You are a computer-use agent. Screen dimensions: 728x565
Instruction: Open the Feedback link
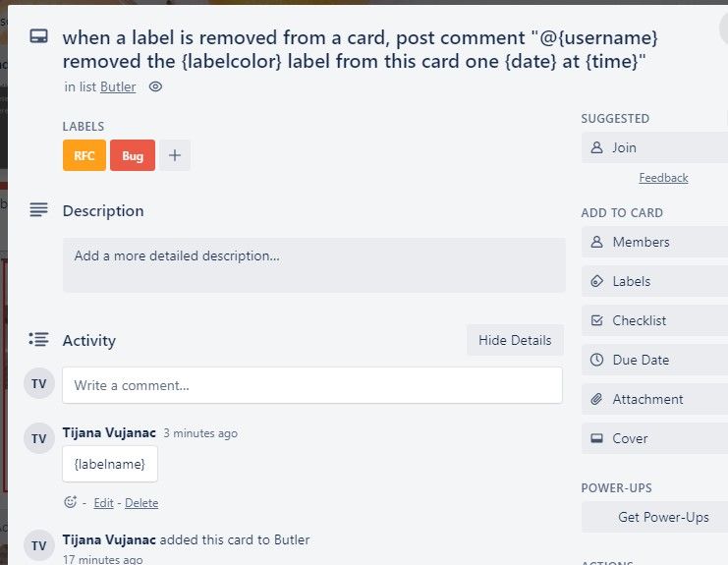[663, 178]
